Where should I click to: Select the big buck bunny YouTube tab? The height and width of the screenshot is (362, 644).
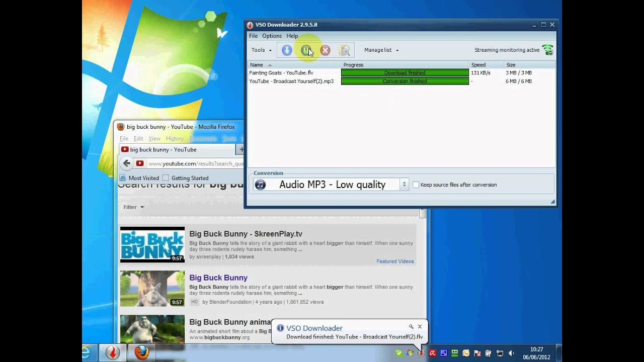177,149
